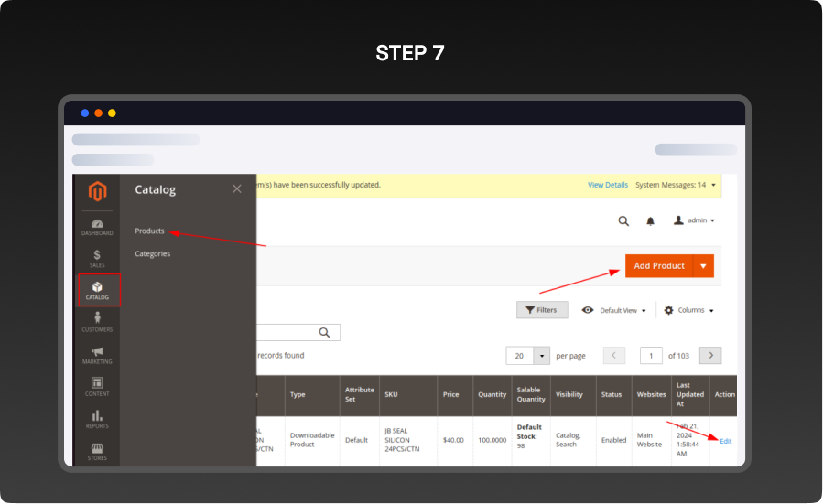The image size is (823, 504).
Task: Open the Sales sidebar icon
Action: pyautogui.click(x=97, y=259)
